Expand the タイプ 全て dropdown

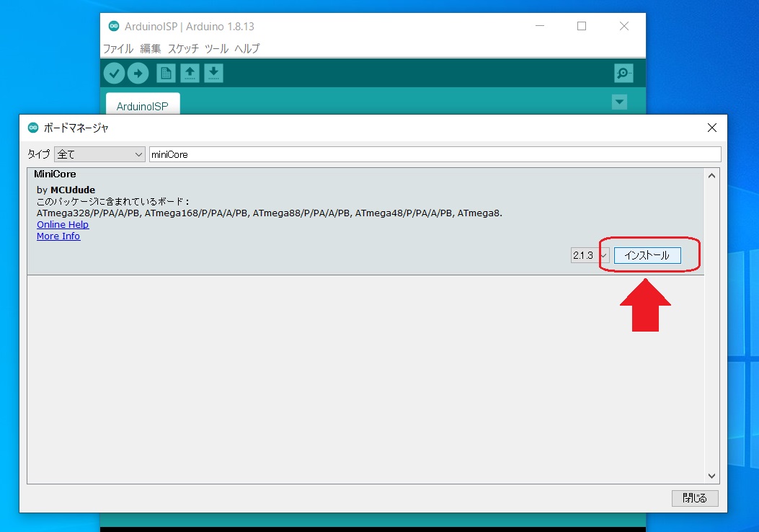pyautogui.click(x=99, y=154)
